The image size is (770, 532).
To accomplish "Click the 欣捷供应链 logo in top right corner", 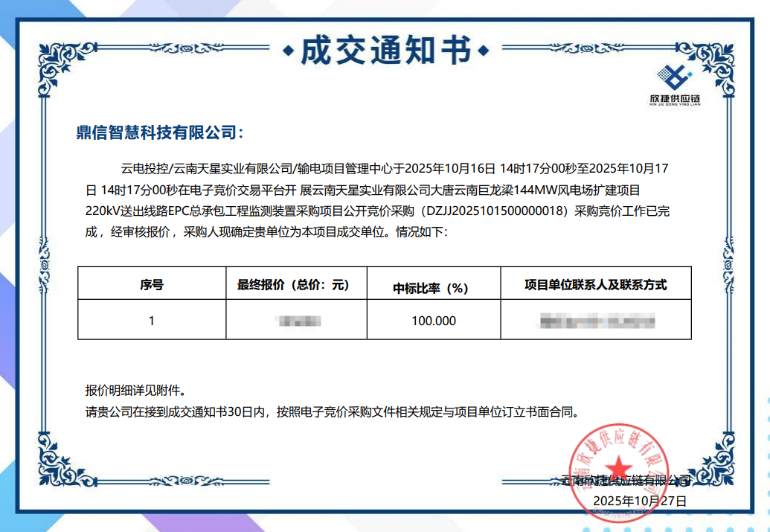I will pyautogui.click(x=673, y=86).
